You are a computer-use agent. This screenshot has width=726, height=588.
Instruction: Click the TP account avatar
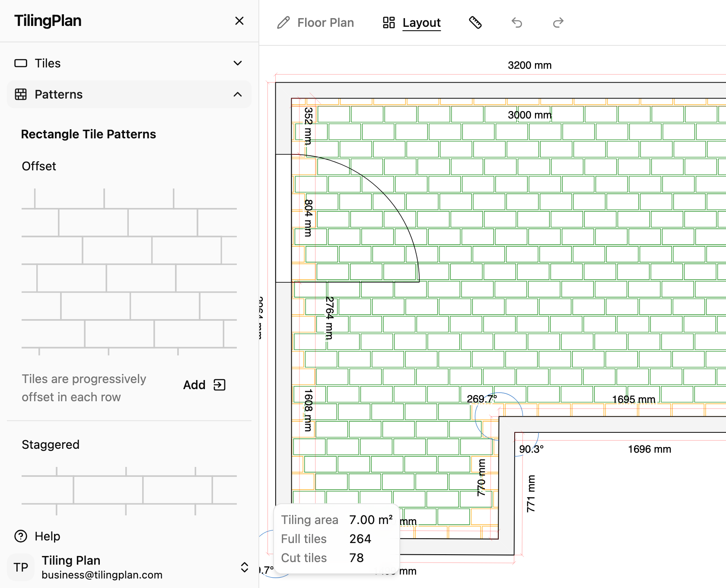tap(21, 567)
